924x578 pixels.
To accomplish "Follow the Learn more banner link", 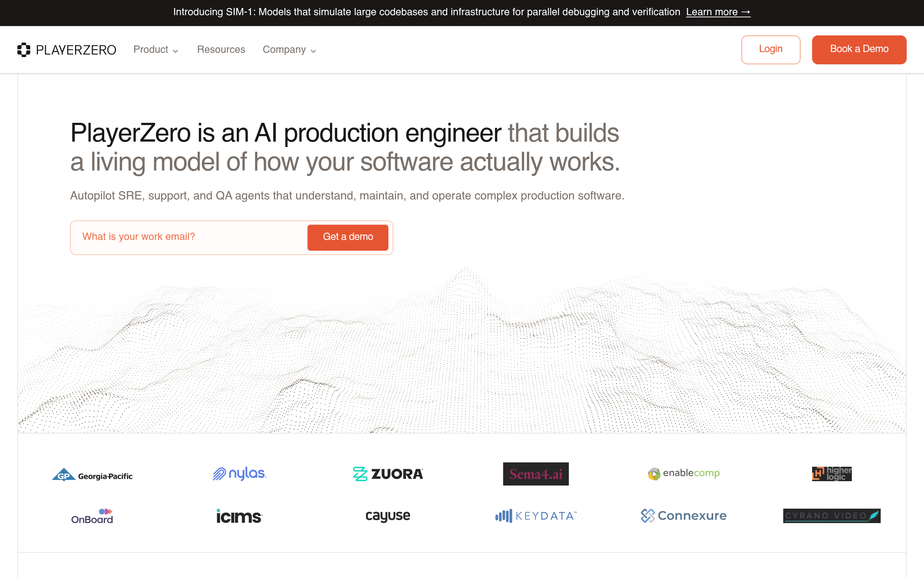I will click(x=718, y=12).
